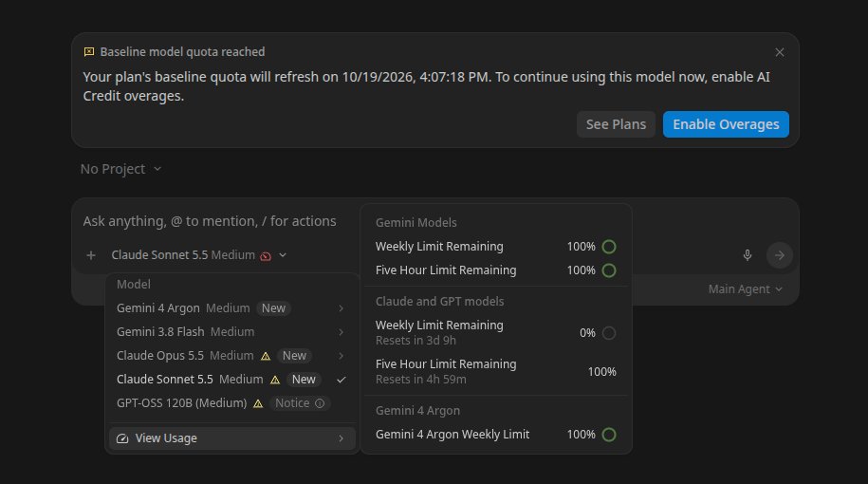868x484 pixels.
Task: Click the Model section header
Action: (x=134, y=284)
